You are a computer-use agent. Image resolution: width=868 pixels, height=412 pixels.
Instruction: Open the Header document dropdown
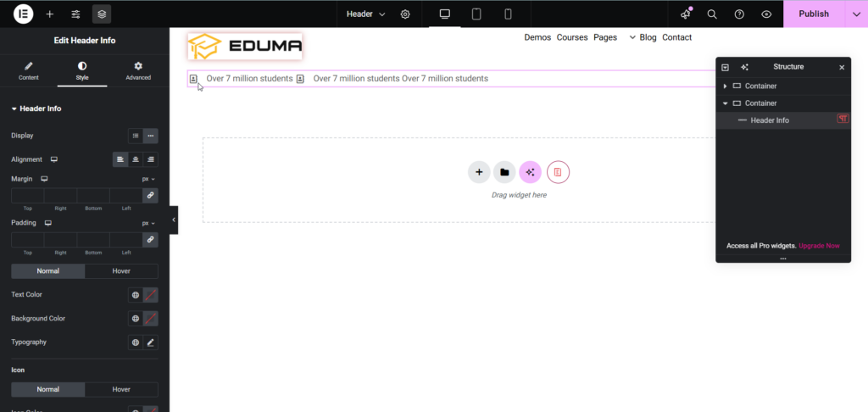pos(366,14)
